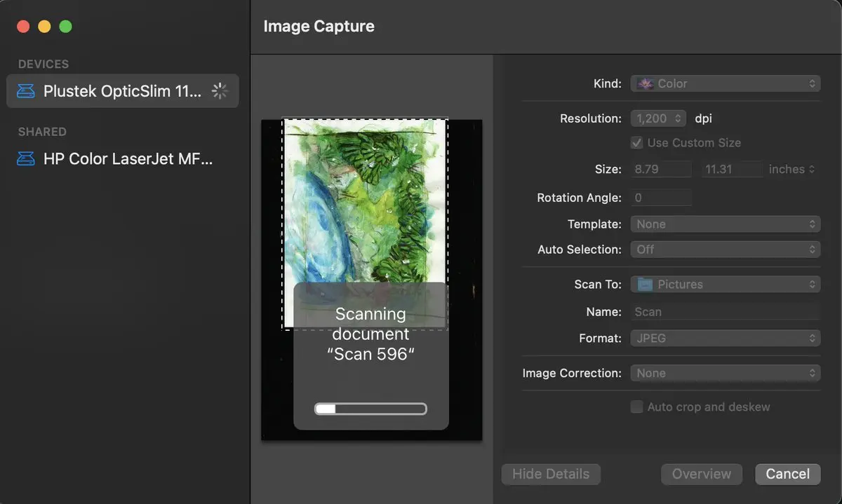The height and width of the screenshot is (504, 842).
Task: Cancel the current scan
Action: coord(787,475)
